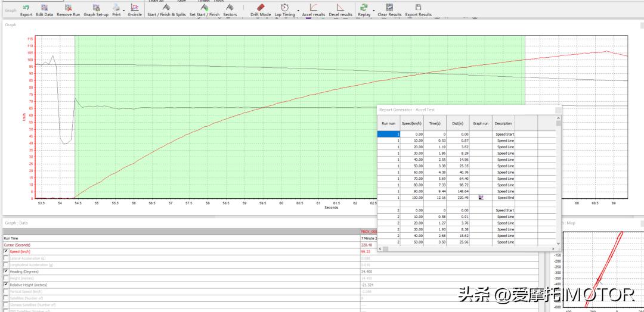Select the highlighted Run num cell, run 1
The height and width of the screenshot is (312, 644).
389,133
